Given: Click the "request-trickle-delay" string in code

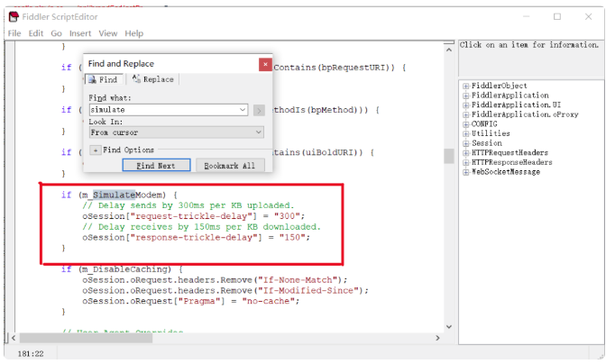Looking at the screenshot, I should click(194, 216).
